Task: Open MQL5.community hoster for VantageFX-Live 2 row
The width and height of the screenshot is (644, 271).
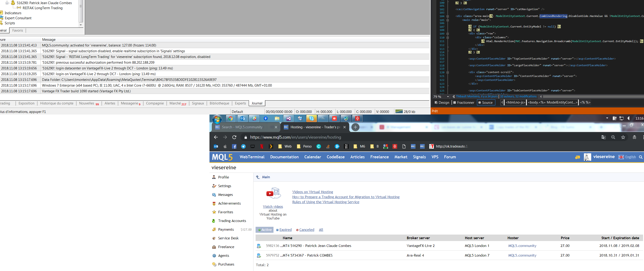Action: [x=522, y=246]
